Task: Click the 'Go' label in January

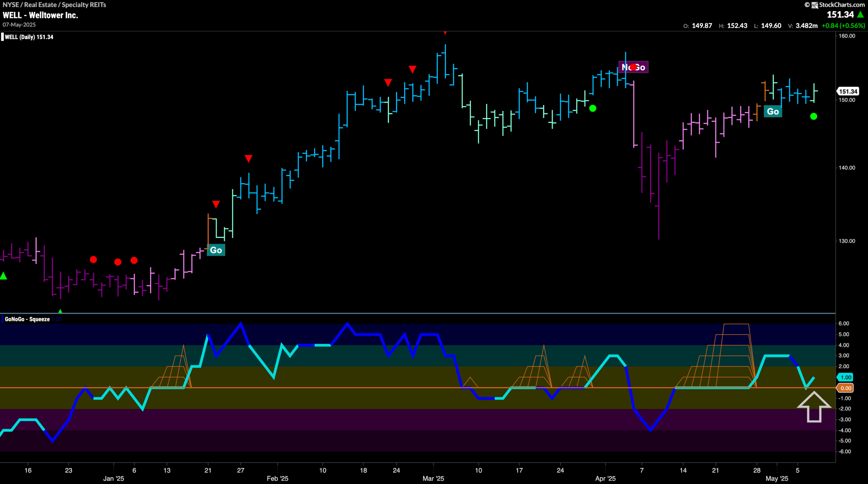Action: (216, 250)
